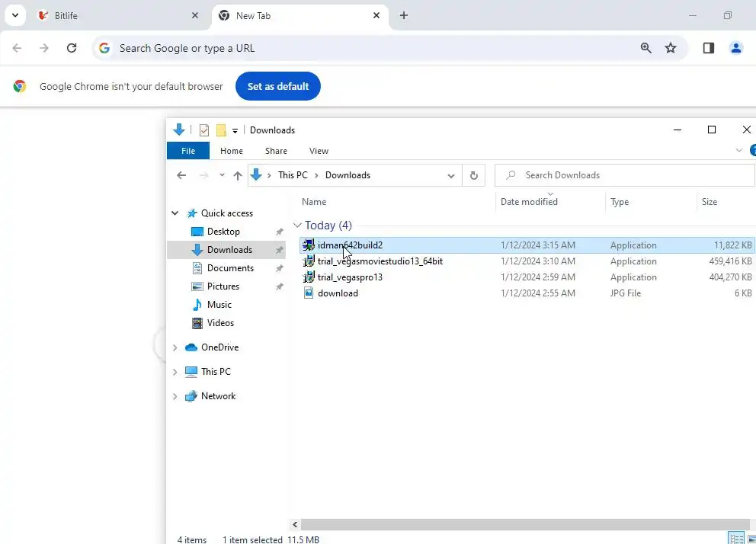Image resolution: width=756 pixels, height=544 pixels.
Task: Switch to Details view layout icon
Action: 736,539
